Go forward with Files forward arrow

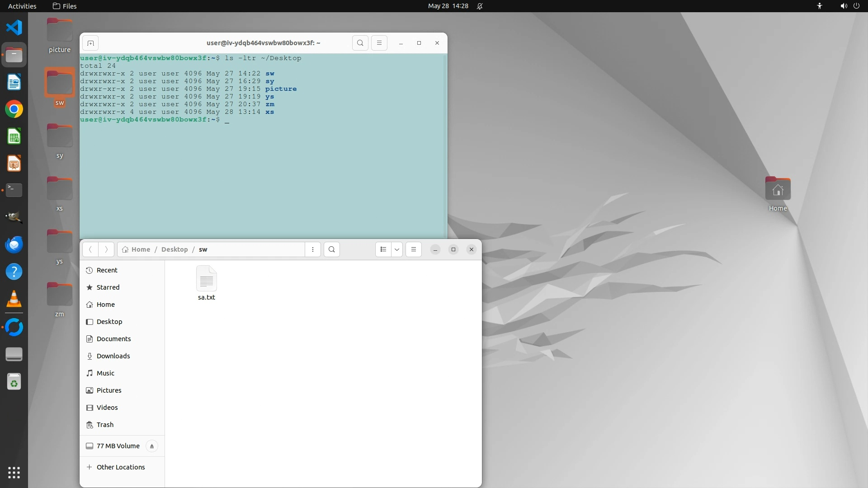[x=106, y=249]
